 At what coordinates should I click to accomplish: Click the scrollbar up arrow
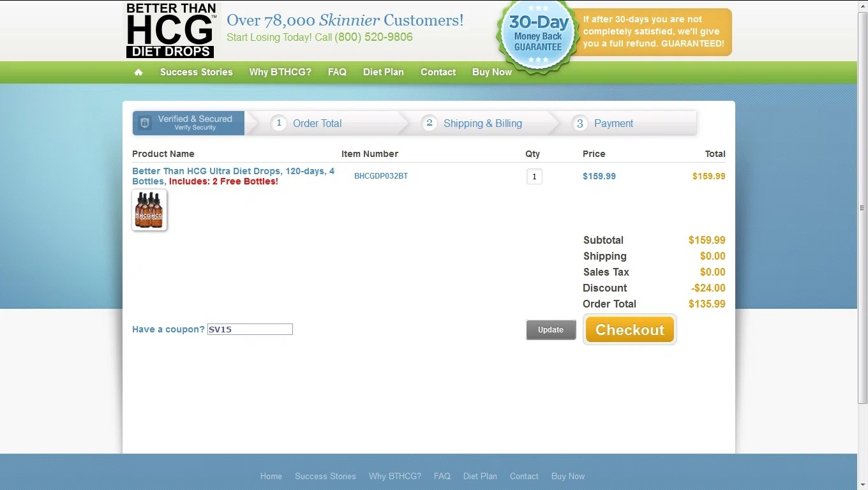coord(862,5)
